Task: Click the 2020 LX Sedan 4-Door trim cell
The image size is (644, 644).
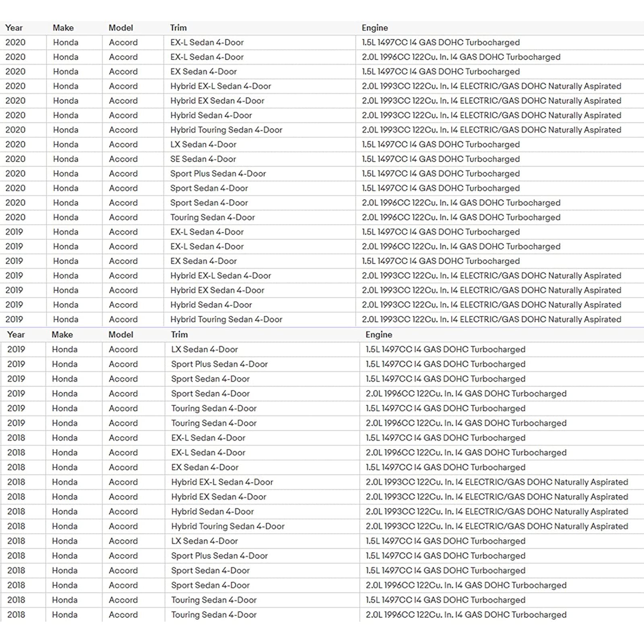Action: click(x=260, y=144)
